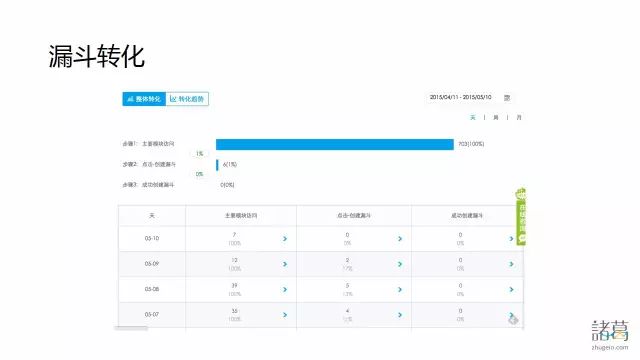Click the 05-07 date cell

point(152,314)
